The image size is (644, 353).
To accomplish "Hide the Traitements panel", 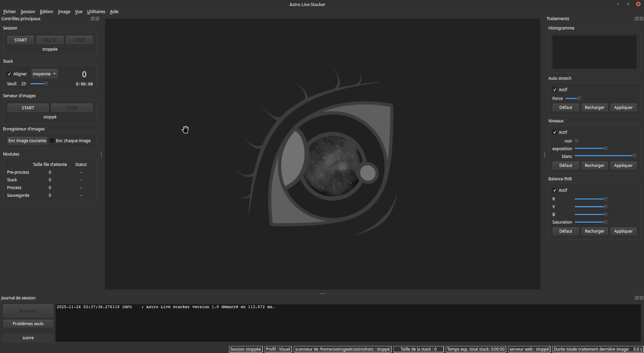I will 641,19.
